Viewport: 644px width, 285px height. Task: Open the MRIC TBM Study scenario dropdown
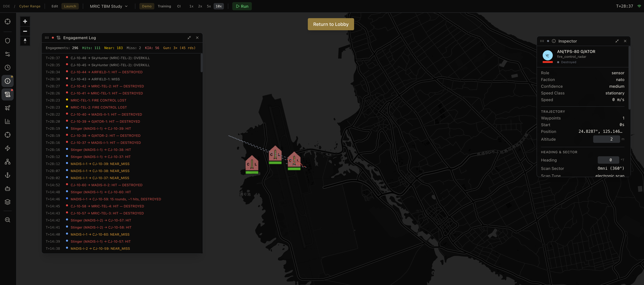pyautogui.click(x=109, y=6)
